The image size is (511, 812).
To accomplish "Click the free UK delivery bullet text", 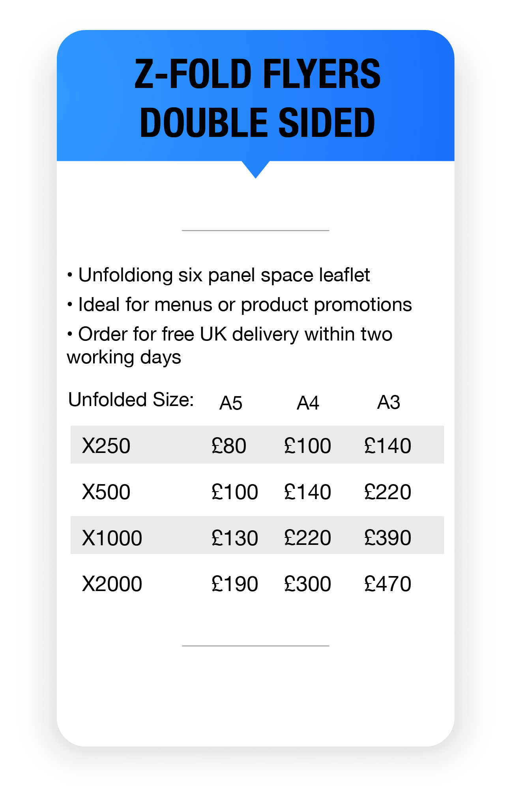I will click(230, 345).
